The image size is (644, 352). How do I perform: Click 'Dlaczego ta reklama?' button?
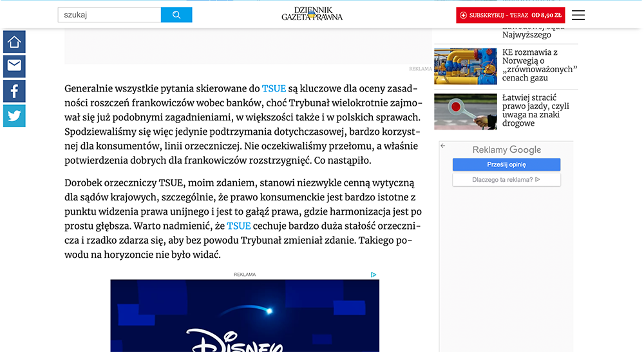506,180
